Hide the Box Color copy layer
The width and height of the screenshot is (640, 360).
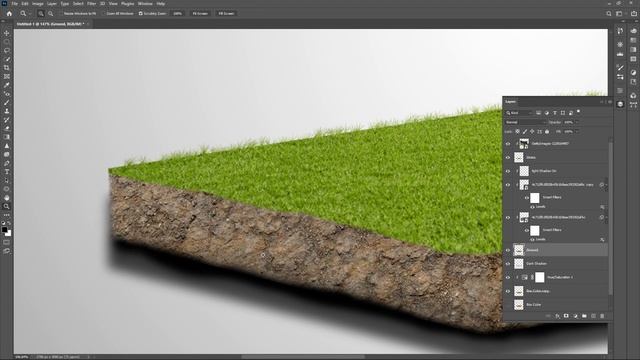[x=508, y=291]
